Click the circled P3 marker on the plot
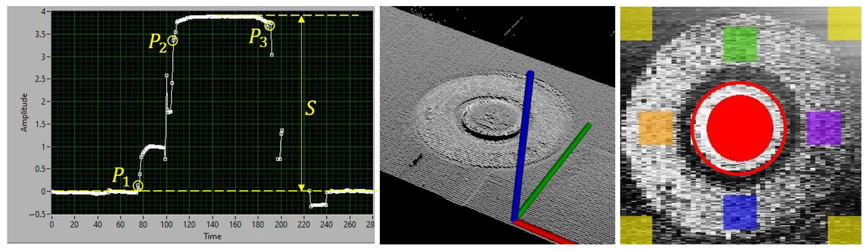This screenshot has height=251, width=868. pyautogui.click(x=270, y=25)
